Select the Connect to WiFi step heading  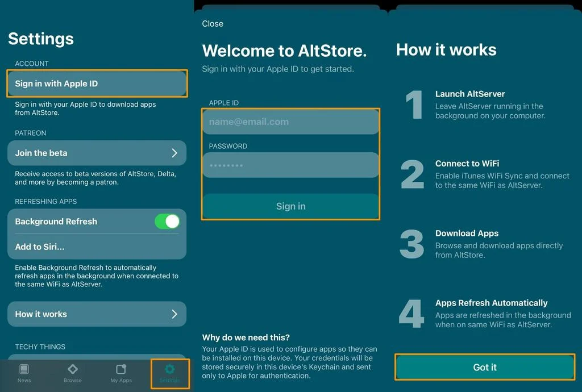(x=467, y=164)
